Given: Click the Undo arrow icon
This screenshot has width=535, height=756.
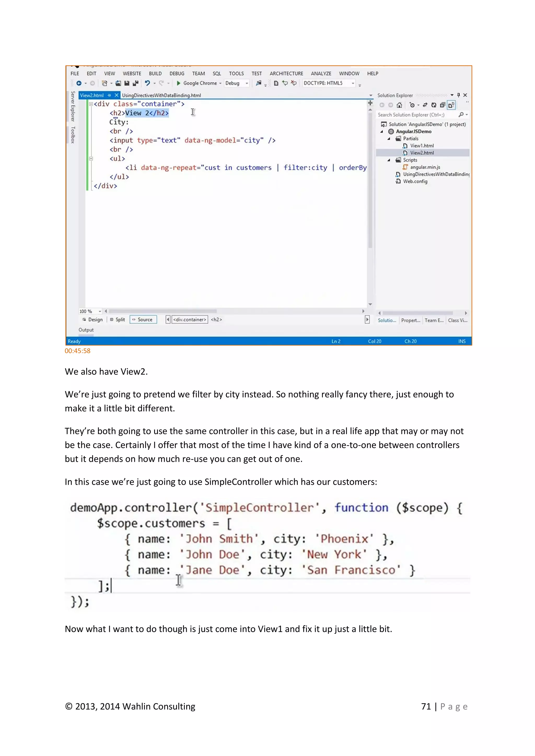Looking at the screenshot, I should pyautogui.click(x=147, y=83).
